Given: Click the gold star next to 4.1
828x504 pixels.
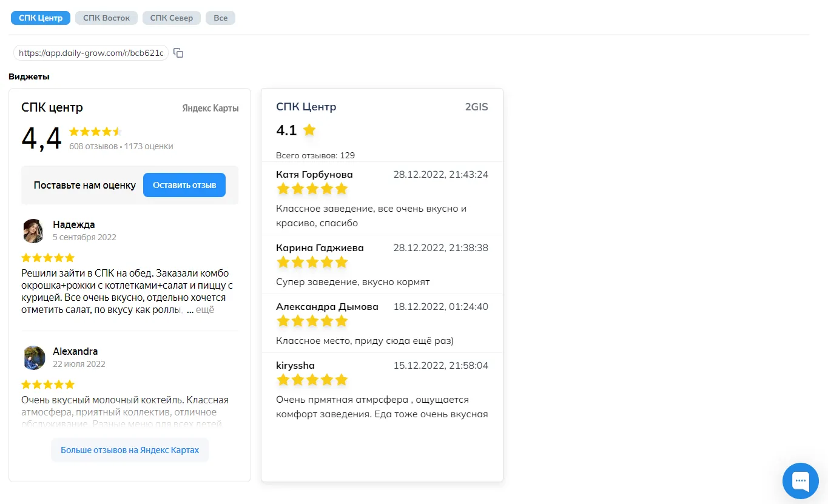Looking at the screenshot, I should 309,130.
